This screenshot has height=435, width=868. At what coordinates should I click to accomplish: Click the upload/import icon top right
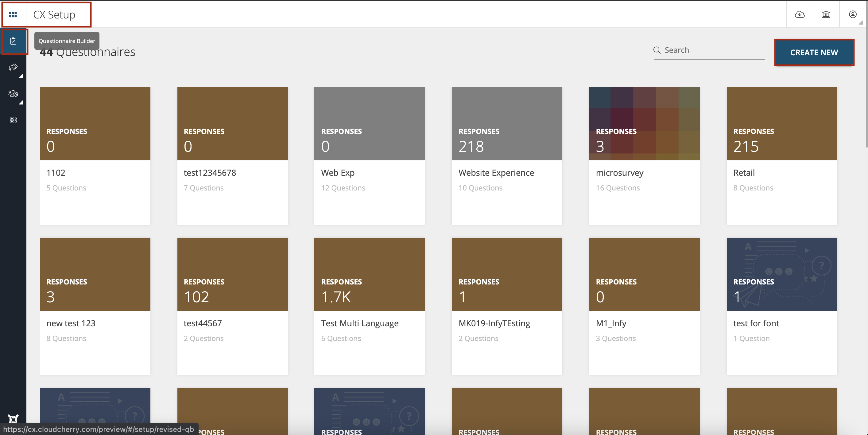coord(800,14)
